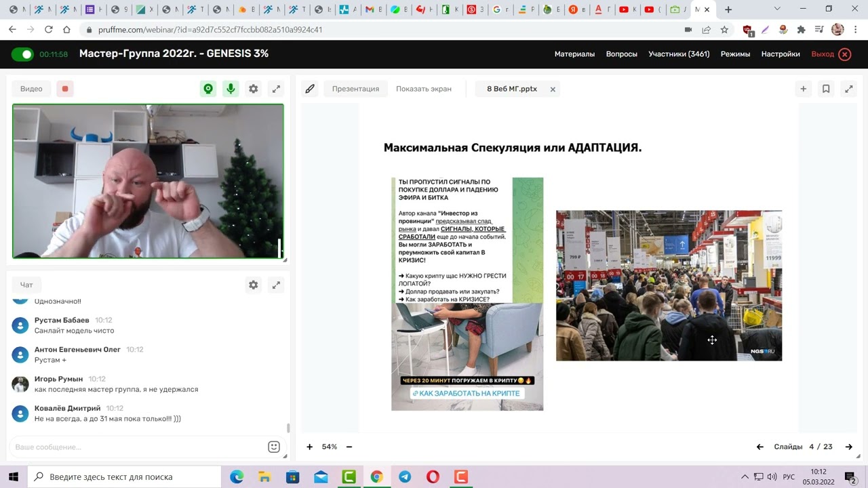Open the emoji picker in the message field
Viewport: 868px width, 488px height.
pyautogui.click(x=273, y=446)
